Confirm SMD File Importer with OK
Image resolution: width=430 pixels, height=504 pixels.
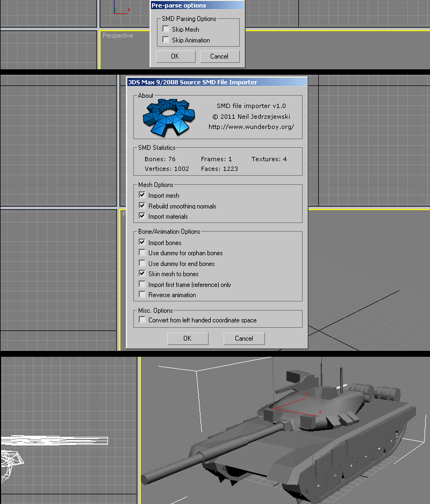tap(187, 339)
